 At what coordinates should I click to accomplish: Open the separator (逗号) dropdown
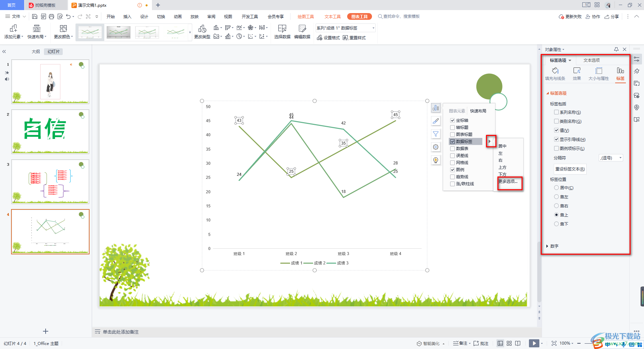611,158
